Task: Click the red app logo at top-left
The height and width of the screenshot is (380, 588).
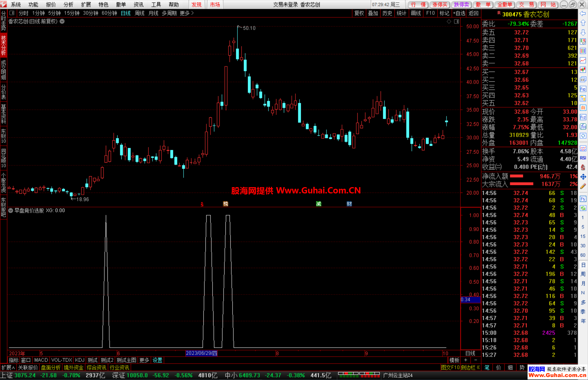Action: [4, 4]
